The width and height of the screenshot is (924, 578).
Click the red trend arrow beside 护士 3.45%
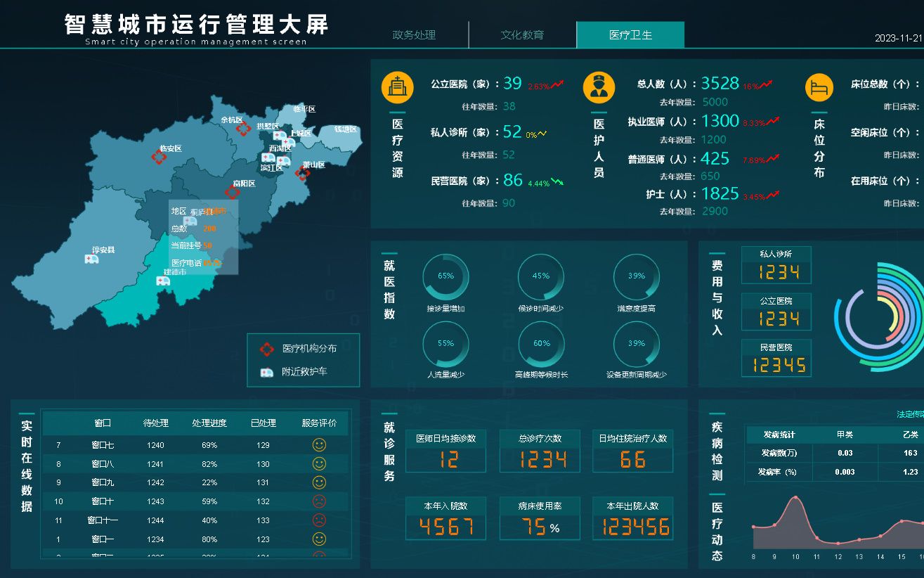(773, 195)
